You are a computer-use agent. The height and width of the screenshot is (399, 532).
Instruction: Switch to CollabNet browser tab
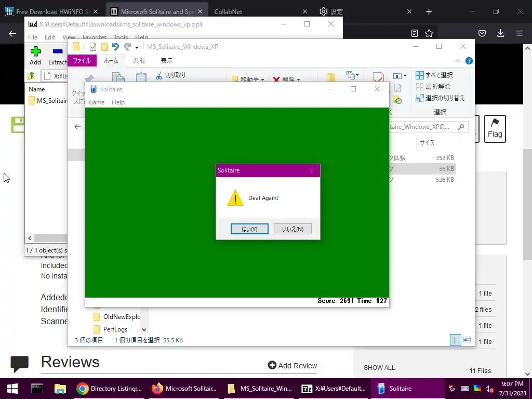228,11
